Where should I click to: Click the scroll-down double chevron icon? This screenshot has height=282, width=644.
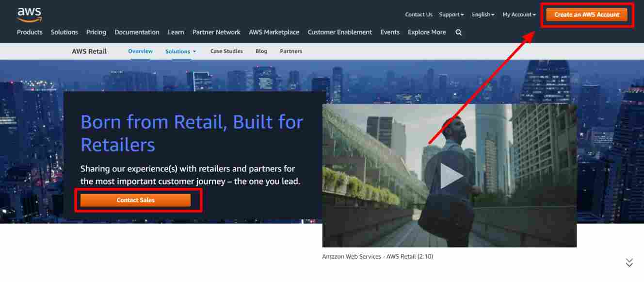click(629, 263)
